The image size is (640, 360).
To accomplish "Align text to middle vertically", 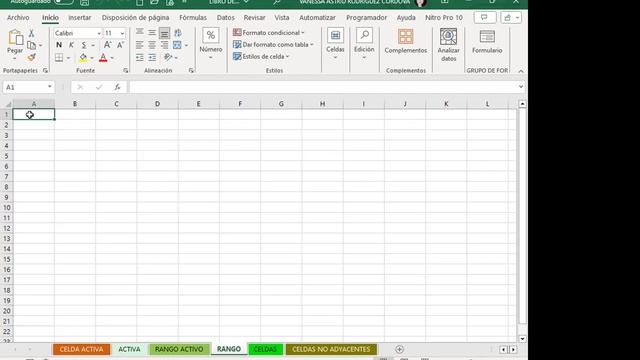I will pos(152,33).
